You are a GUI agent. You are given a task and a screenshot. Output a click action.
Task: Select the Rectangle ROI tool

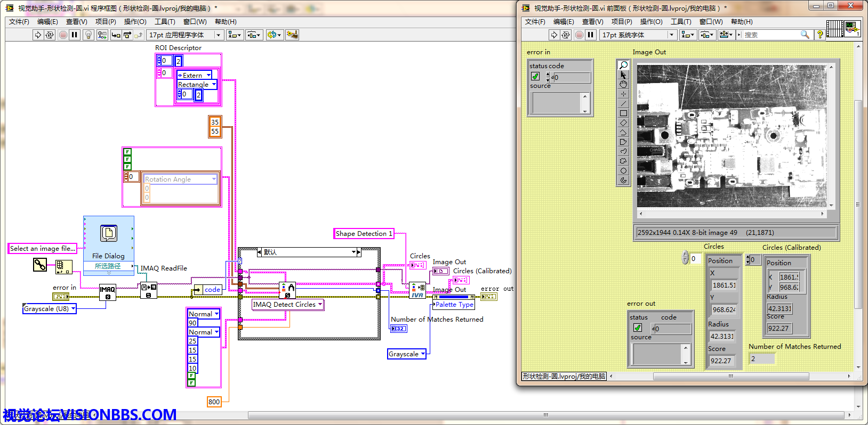click(x=623, y=113)
